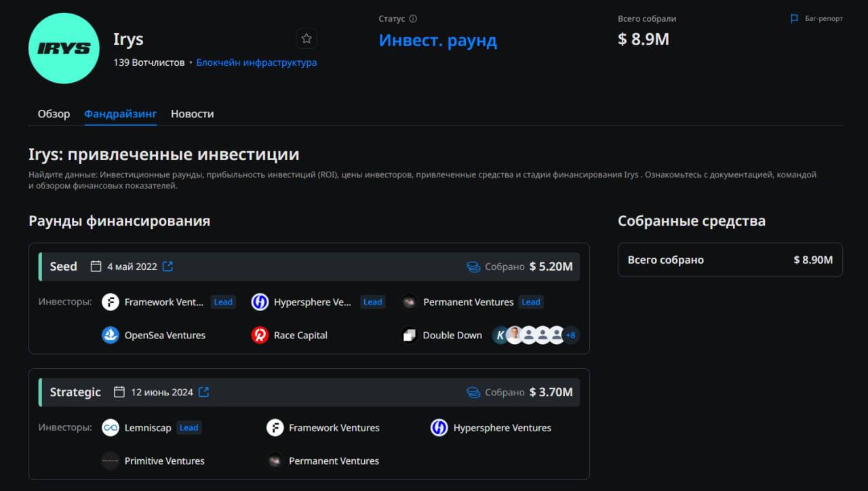
Task: Click the coins icon in Seed round
Action: point(473,267)
